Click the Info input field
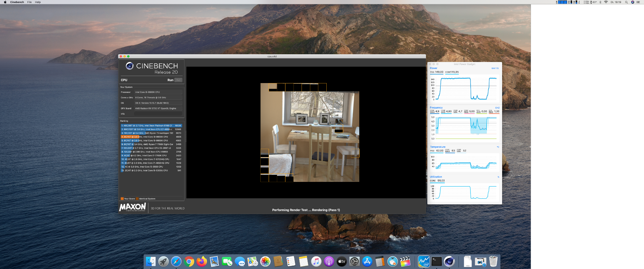This screenshot has width=644, height=269. click(x=158, y=114)
